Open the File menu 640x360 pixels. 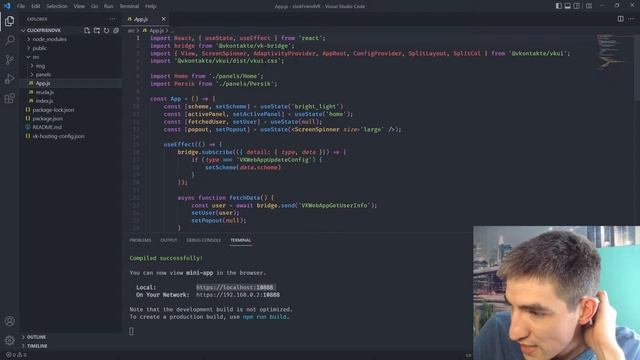pos(21,6)
